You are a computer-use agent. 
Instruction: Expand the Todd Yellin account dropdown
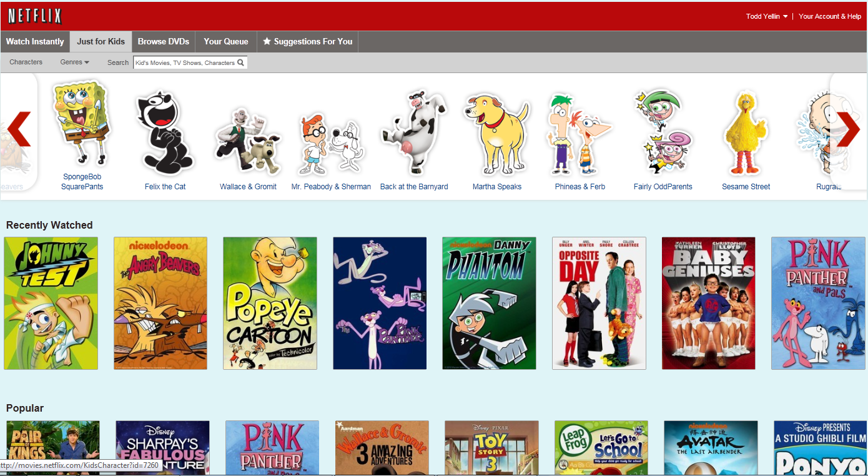click(766, 16)
